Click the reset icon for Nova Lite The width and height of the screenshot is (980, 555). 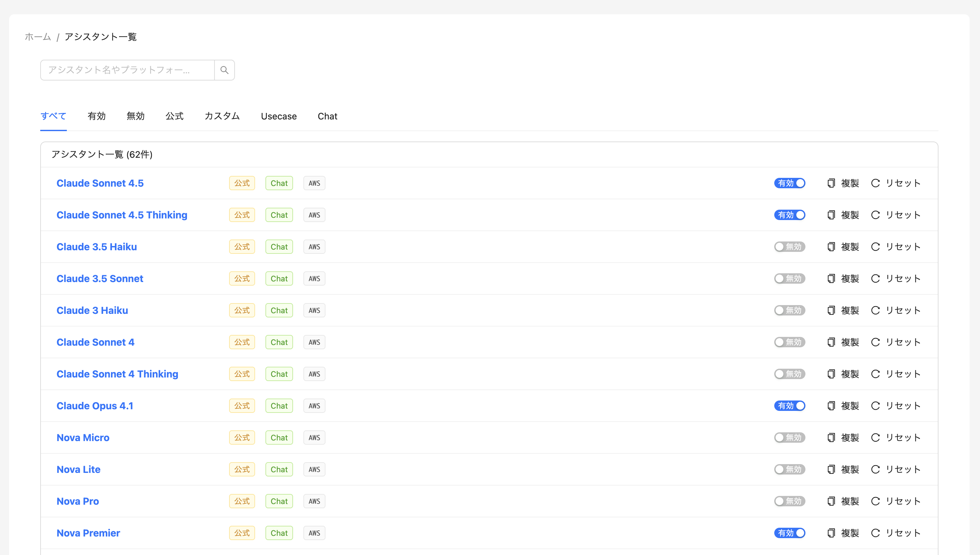(x=876, y=469)
